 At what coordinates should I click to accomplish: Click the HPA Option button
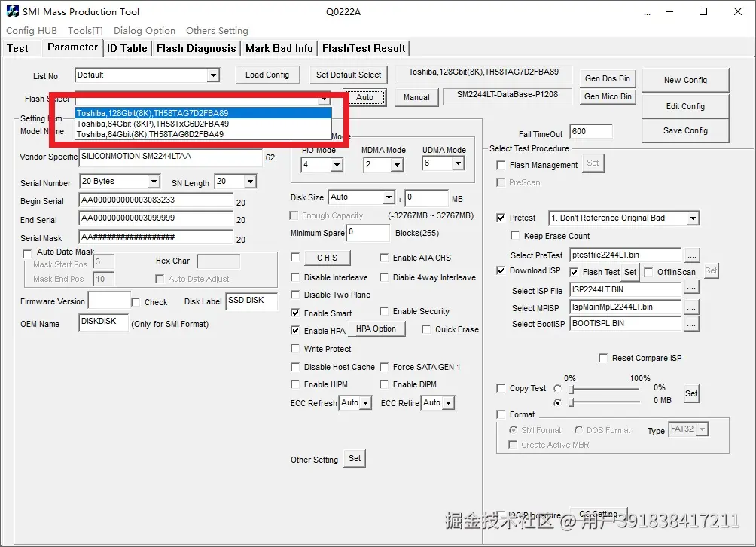tap(376, 329)
